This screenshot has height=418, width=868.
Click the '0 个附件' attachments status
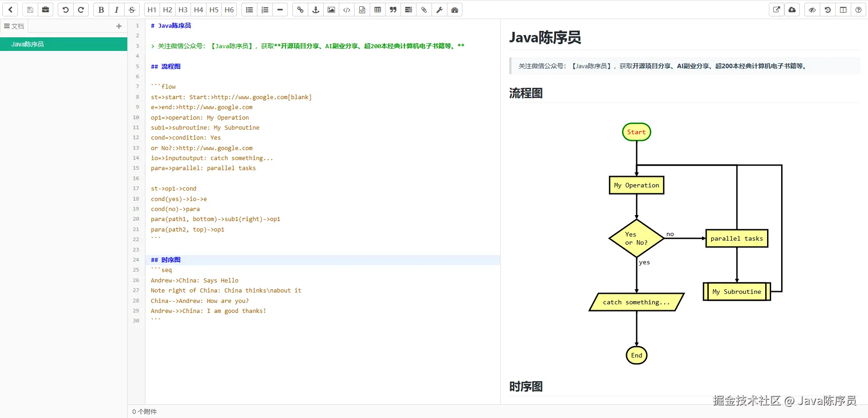tap(145, 412)
